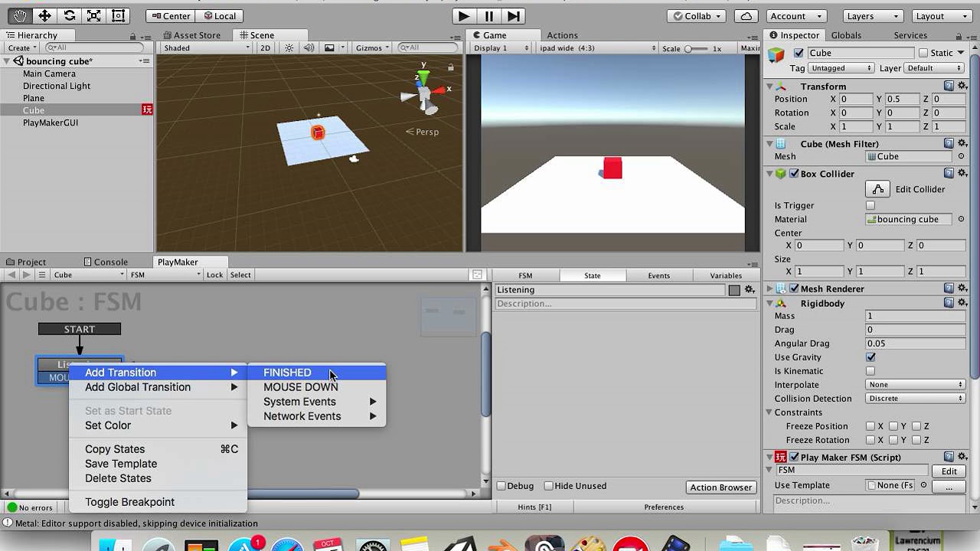Open App Store in the Dock
The width and height of the screenshot is (980, 551).
pos(245,545)
